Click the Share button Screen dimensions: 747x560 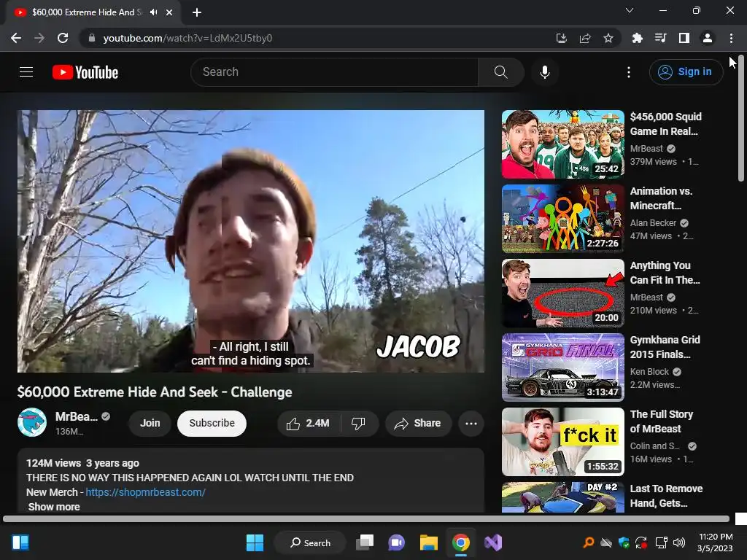418,423
